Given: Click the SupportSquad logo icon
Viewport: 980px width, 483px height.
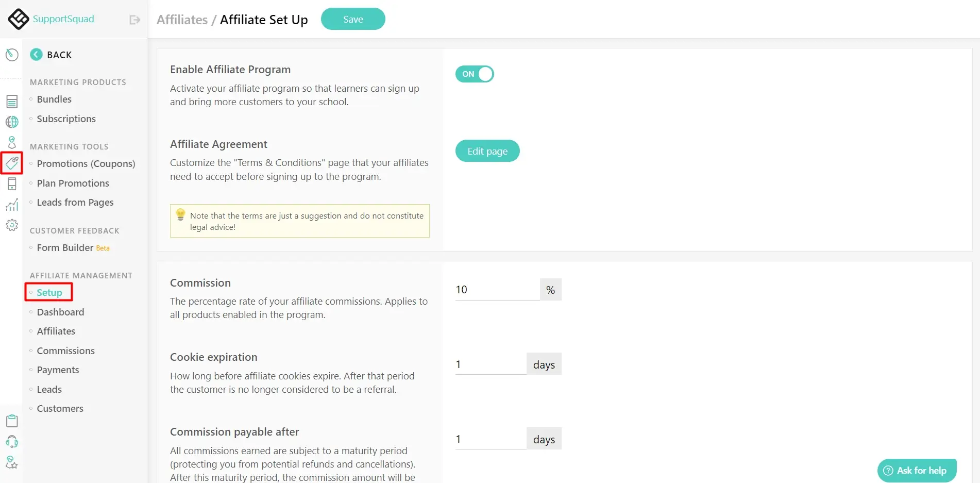Looking at the screenshot, I should tap(19, 19).
